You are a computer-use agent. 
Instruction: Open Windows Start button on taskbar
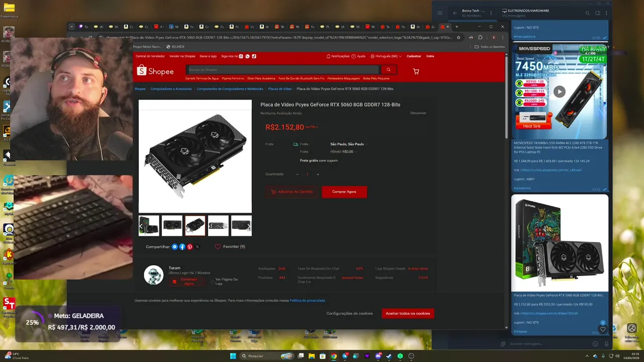(x=233, y=356)
